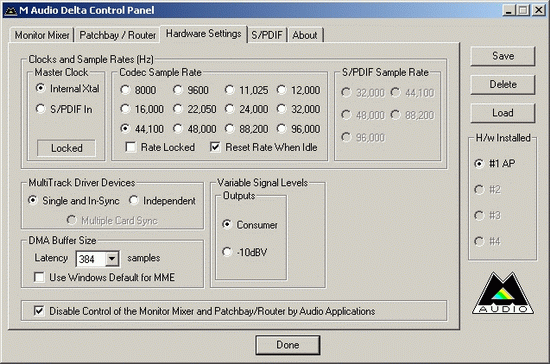Click the Locked status box

[66, 148]
